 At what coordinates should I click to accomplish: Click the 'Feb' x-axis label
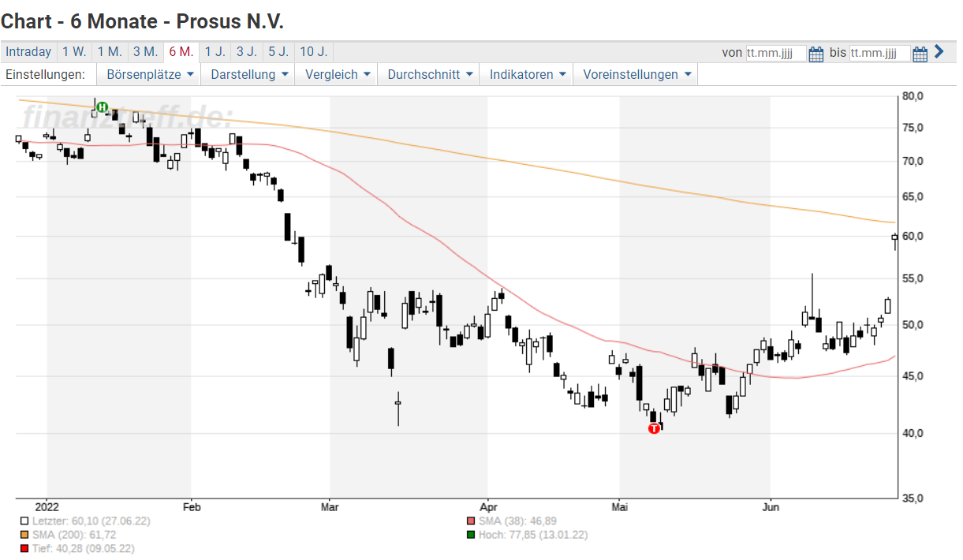click(x=191, y=507)
